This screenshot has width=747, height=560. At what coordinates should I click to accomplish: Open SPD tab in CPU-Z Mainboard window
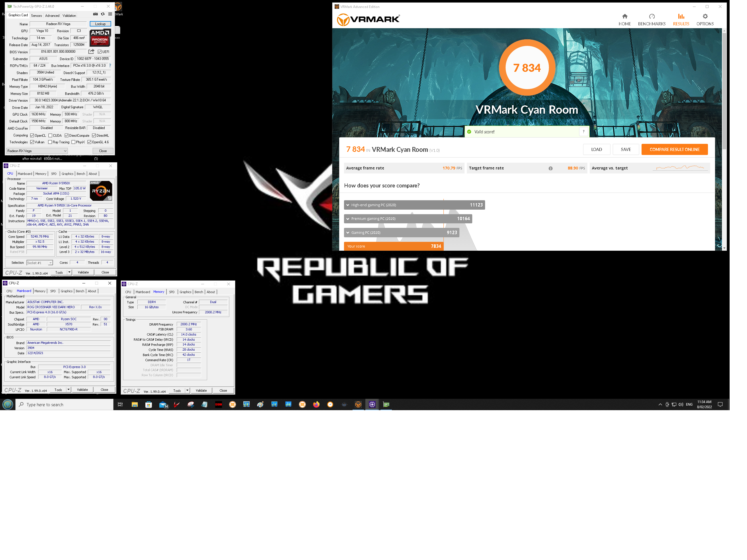[53, 291]
